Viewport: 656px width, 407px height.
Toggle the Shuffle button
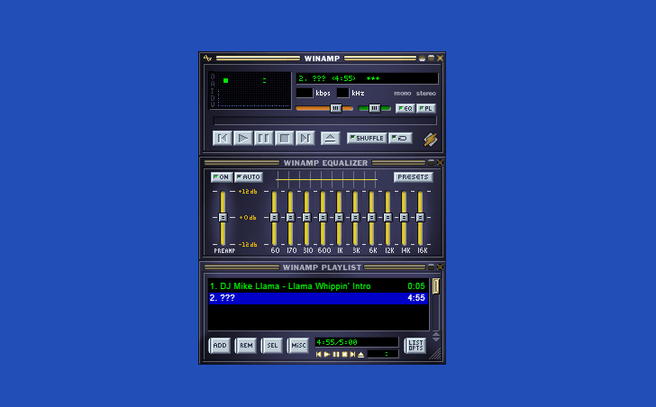367,138
